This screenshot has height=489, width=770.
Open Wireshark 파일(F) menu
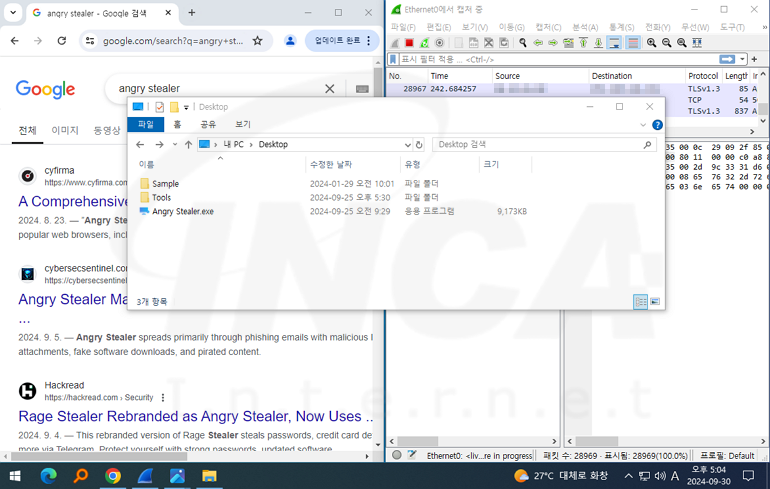point(403,27)
